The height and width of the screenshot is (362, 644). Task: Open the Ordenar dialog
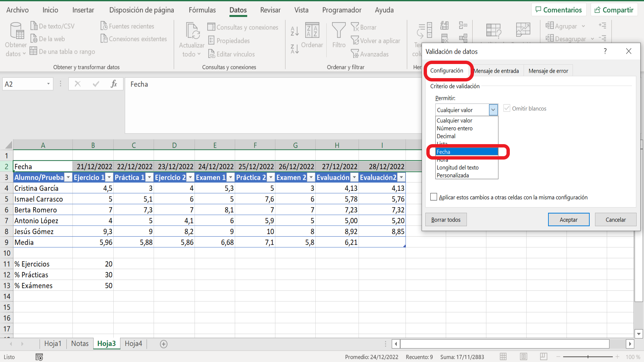pyautogui.click(x=312, y=36)
